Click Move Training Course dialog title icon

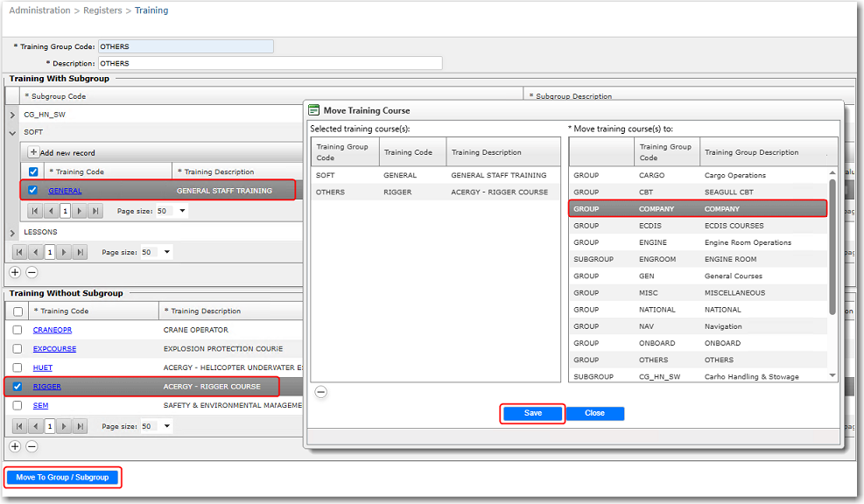coord(313,110)
